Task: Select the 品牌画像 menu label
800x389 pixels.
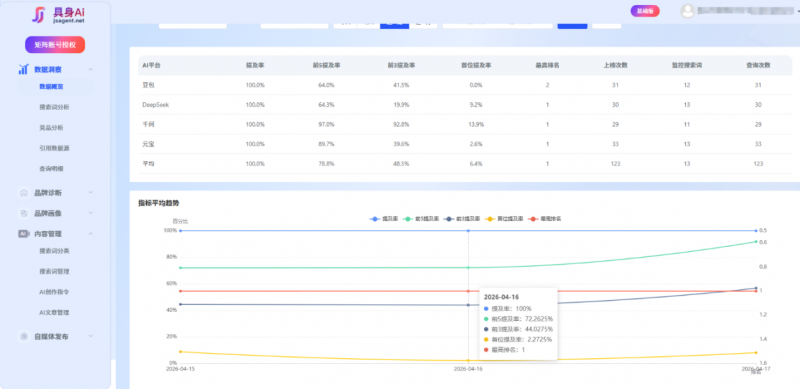Action: (48, 213)
